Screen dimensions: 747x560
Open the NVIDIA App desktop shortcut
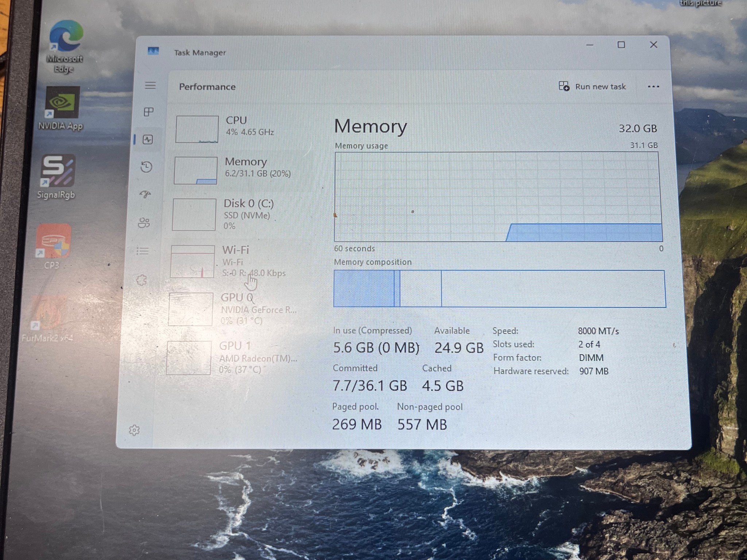tap(61, 108)
